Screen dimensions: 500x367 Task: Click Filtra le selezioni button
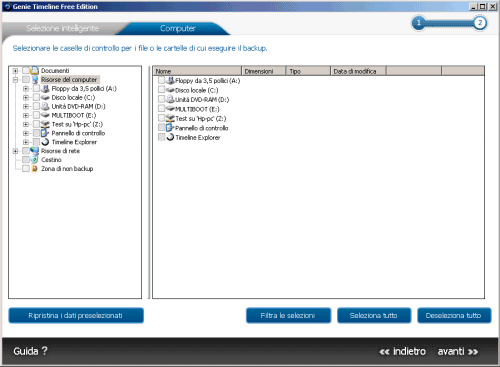(288, 315)
